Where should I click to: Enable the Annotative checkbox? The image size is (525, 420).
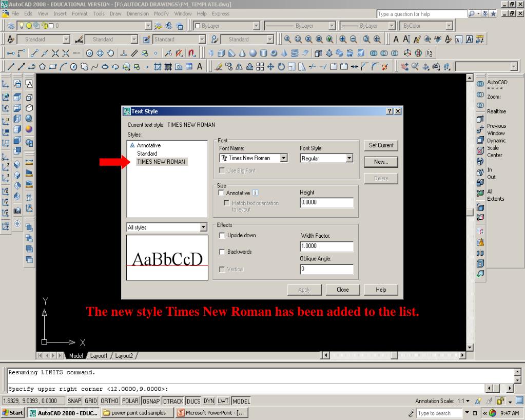coord(221,193)
